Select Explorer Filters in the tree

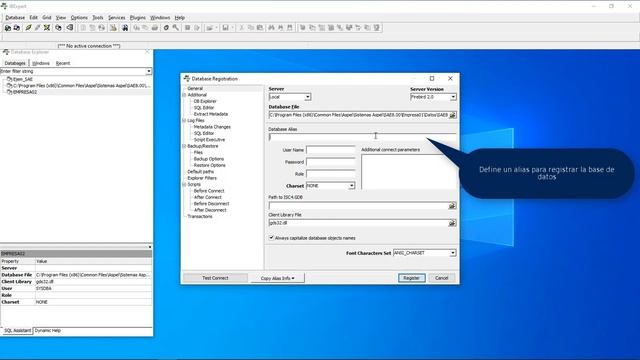pos(202,178)
